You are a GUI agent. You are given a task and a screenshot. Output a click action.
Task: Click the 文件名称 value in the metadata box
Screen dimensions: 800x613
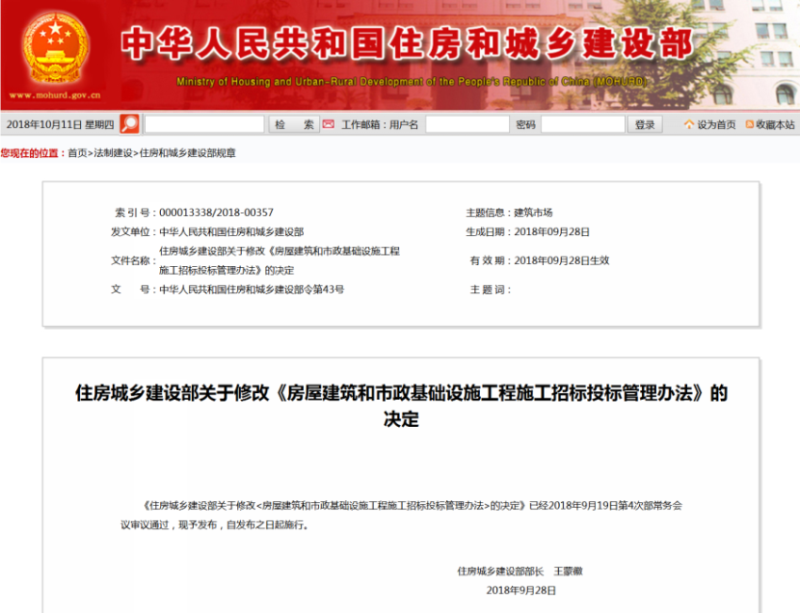pos(280,260)
